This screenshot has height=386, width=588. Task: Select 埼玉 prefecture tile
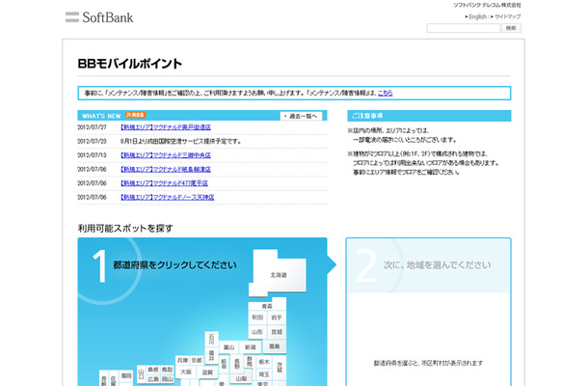pos(264,374)
